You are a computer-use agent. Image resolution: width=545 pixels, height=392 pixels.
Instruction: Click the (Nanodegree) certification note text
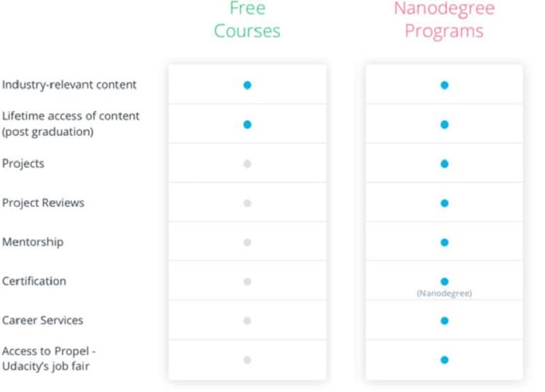coord(444,293)
